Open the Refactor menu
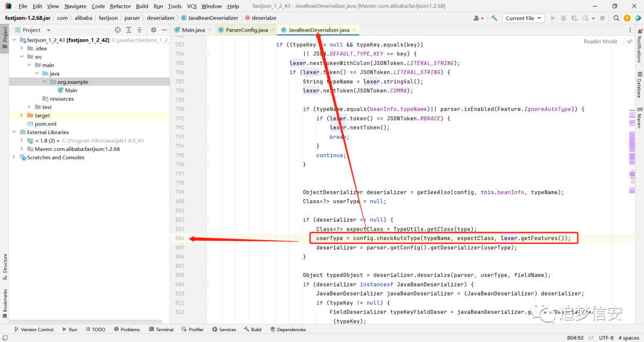Viewport: 644px width, 342px height. coord(120,6)
